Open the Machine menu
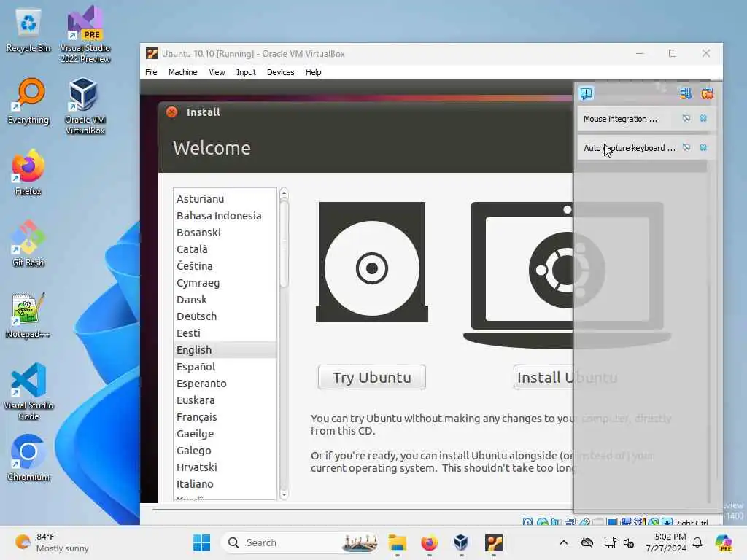This screenshot has width=747, height=560. click(x=182, y=72)
